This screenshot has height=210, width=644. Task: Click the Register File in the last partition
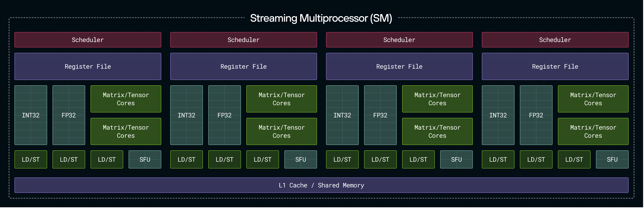click(555, 66)
